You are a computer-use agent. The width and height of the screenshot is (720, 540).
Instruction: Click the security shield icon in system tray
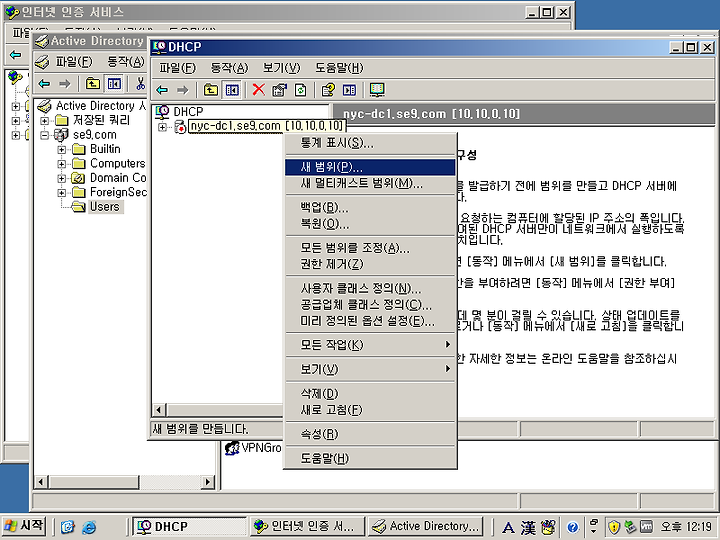click(x=614, y=527)
